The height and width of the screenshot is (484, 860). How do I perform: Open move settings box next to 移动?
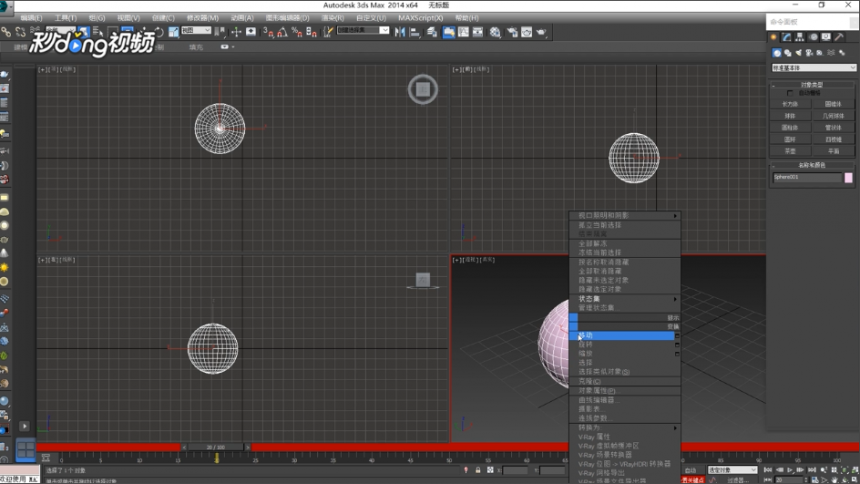click(x=677, y=336)
